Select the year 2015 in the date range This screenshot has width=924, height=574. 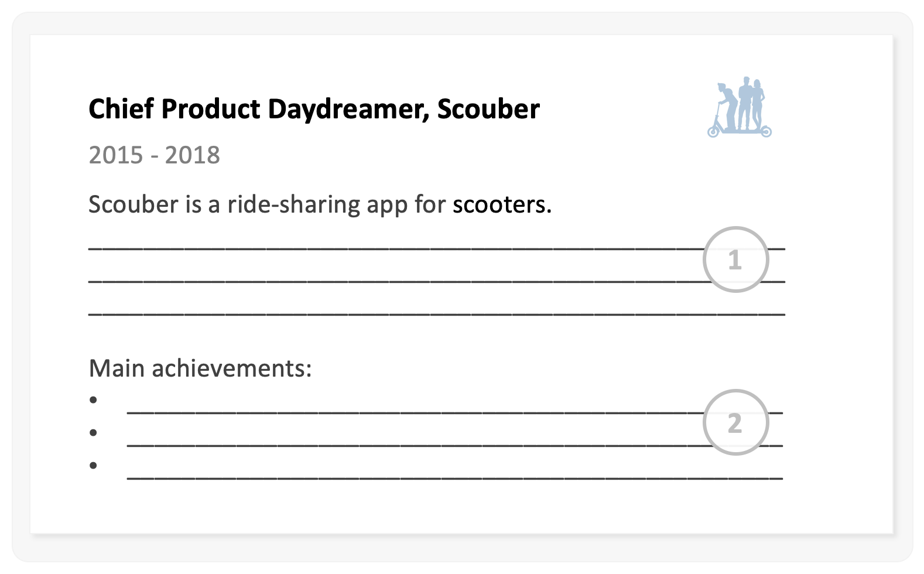point(116,155)
